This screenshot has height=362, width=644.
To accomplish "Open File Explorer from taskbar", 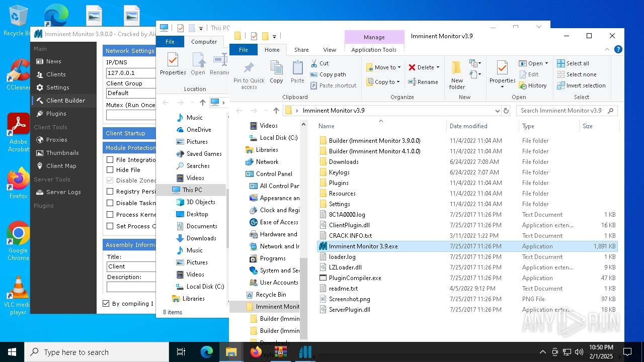I will (231, 352).
